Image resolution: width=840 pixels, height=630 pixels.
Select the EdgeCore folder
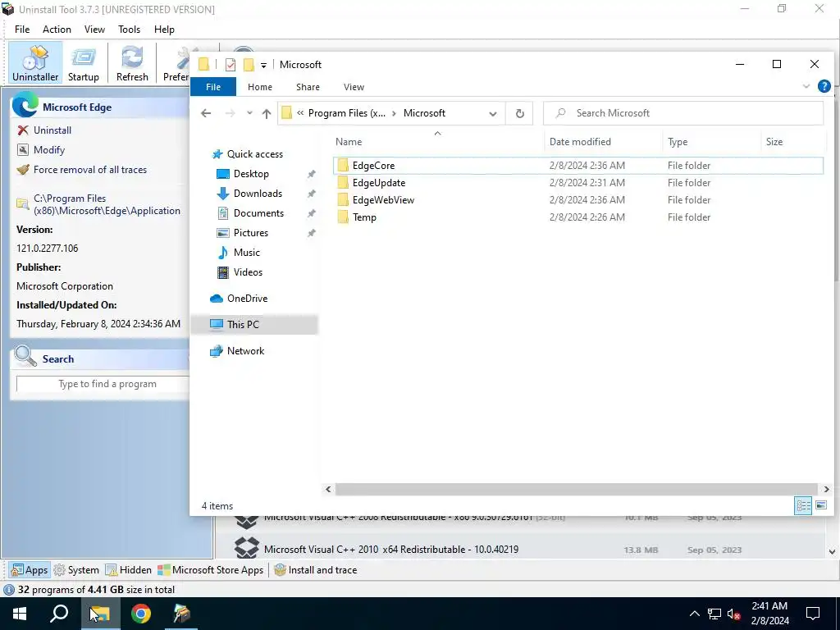coord(577,166)
